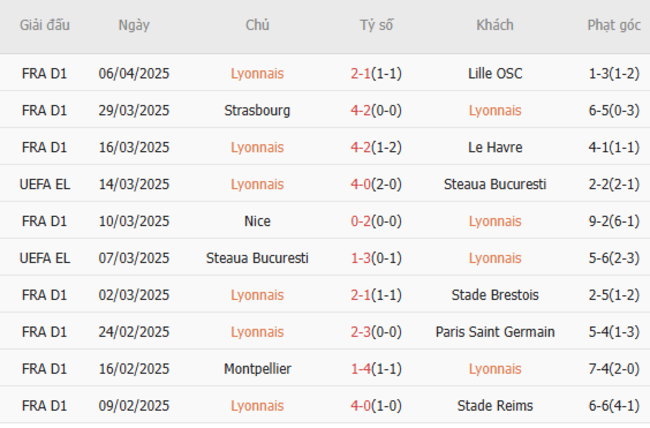The height and width of the screenshot is (428, 650).
Task: Click the Le Havre team name
Action: (x=494, y=147)
